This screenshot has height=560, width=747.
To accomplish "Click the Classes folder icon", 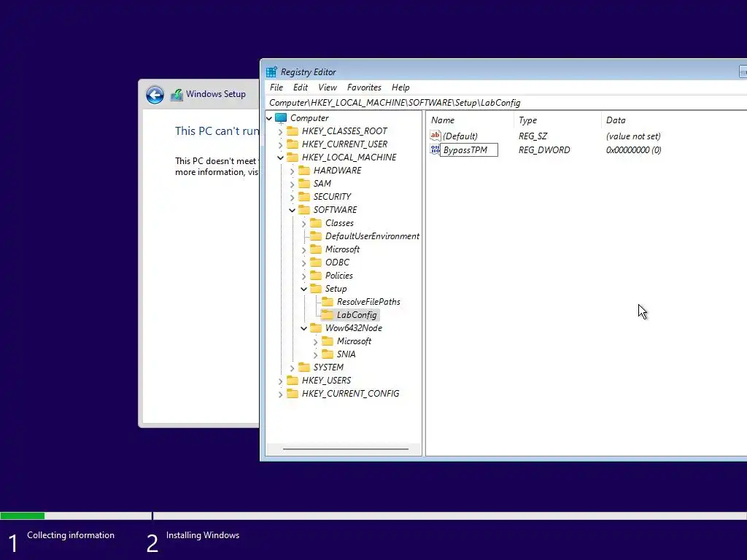I will click(316, 223).
